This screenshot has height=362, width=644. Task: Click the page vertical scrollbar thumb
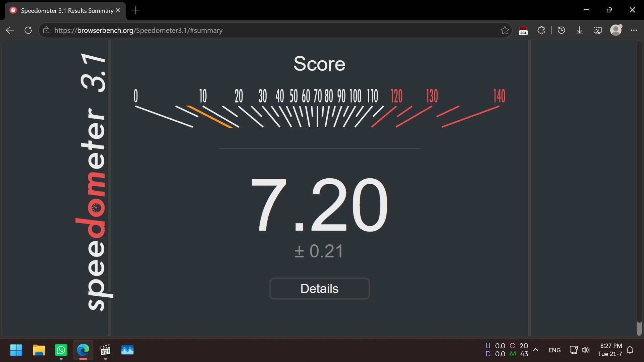[639, 328]
